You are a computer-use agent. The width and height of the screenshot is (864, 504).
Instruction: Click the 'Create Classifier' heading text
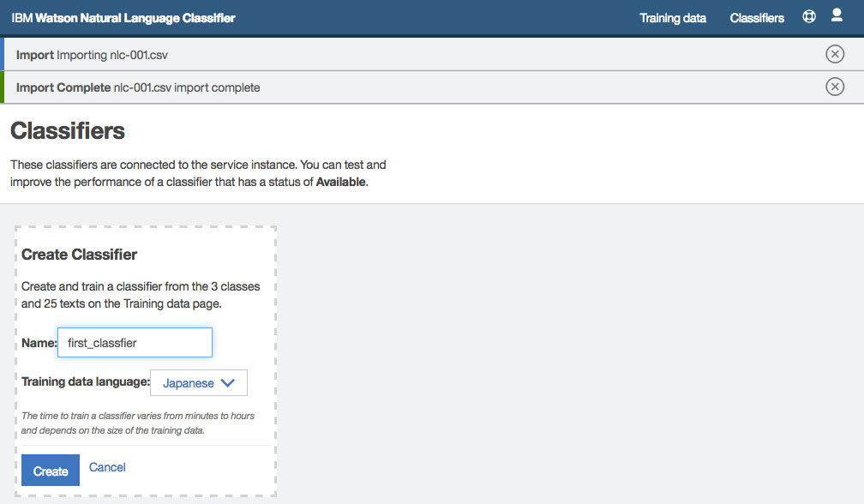click(x=80, y=255)
